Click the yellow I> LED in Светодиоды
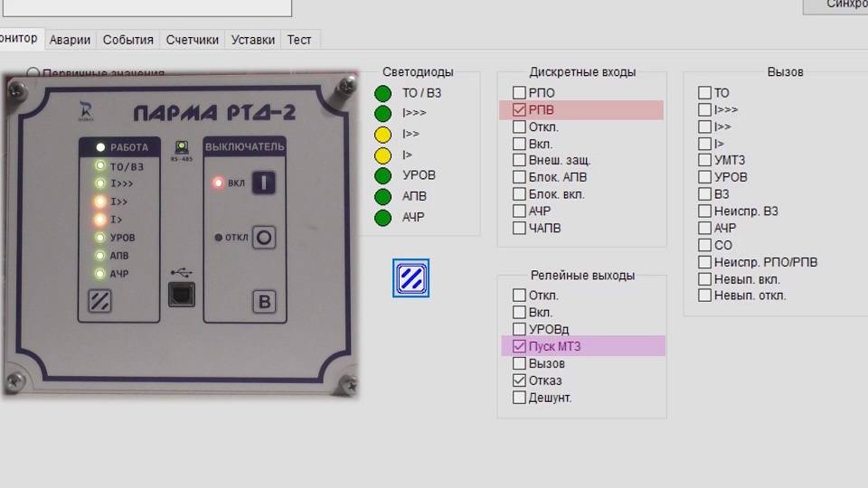Viewport: 868px width, 488px height. click(x=382, y=155)
